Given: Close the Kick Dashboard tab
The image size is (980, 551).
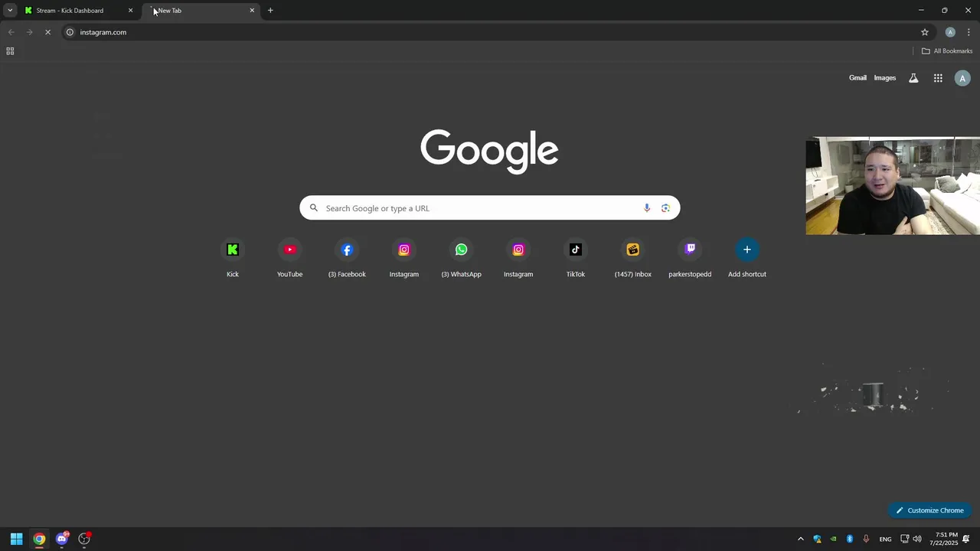Looking at the screenshot, I should click(x=130, y=11).
